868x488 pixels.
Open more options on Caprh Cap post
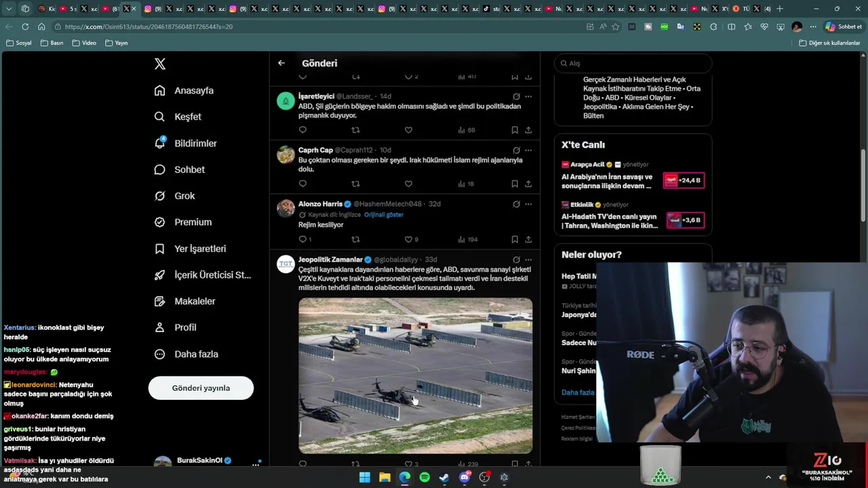pyautogui.click(x=528, y=150)
